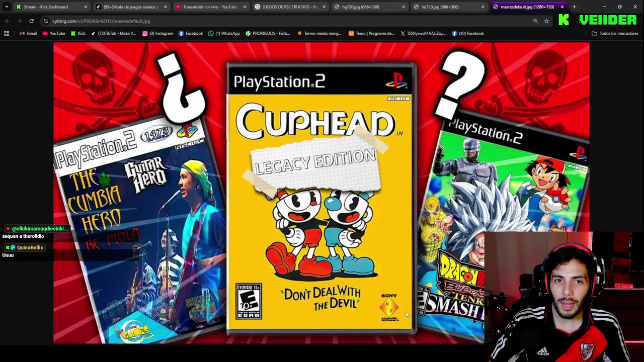644x362 pixels.
Task: Open the tab search dropdown arrow
Action: click(x=7, y=7)
